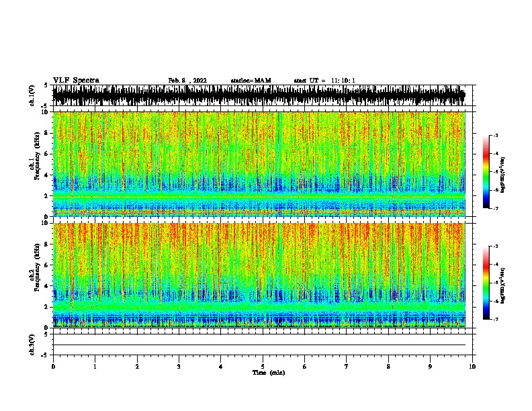Click the 'start UT = 11:10: 1' text
Image resolution: width=532 pixels, height=411 pixels.
click(324, 81)
